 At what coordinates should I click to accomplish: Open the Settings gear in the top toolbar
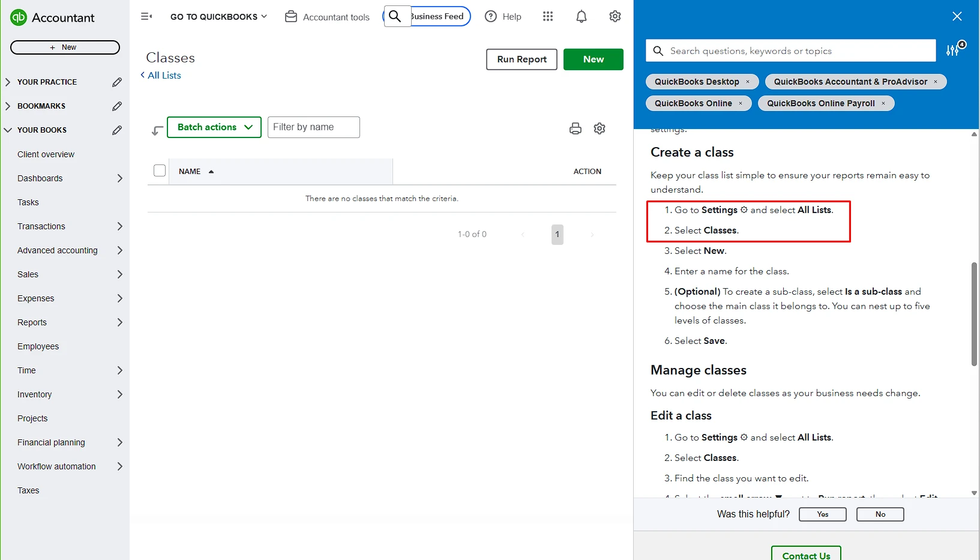[x=615, y=16]
